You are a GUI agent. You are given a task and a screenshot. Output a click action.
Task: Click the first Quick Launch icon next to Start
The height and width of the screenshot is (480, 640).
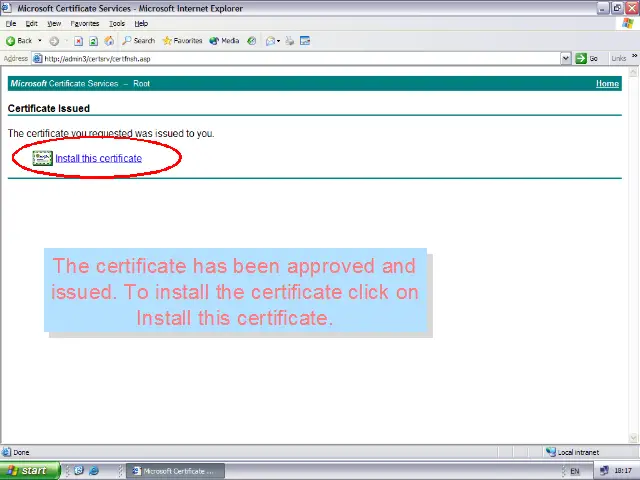point(79,471)
